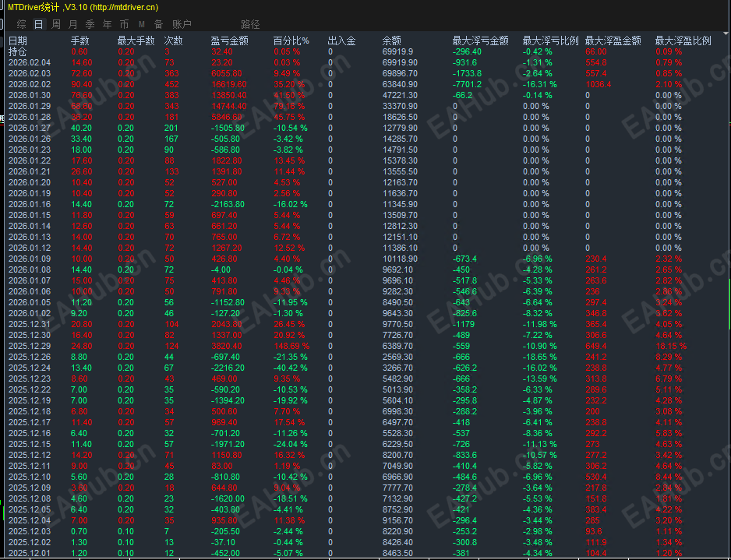This screenshot has width=731, height=560.
Task: Open the 路径 path tab
Action: click(x=250, y=24)
